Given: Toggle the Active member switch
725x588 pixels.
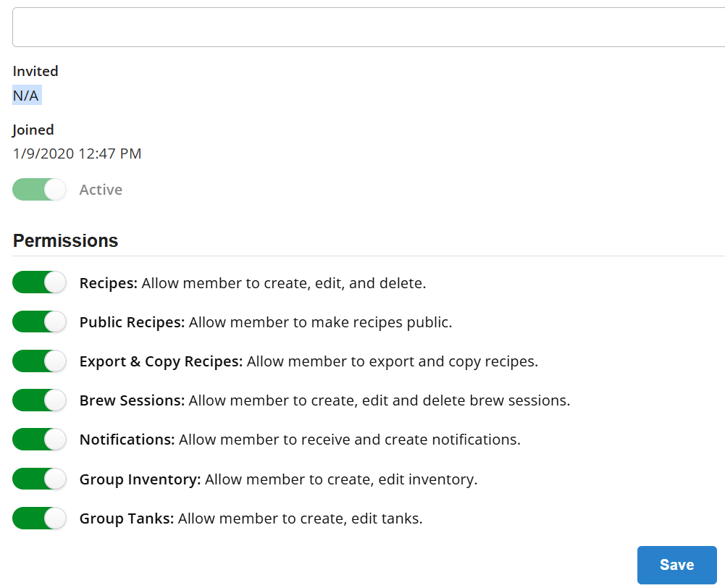Looking at the screenshot, I should pyautogui.click(x=39, y=190).
